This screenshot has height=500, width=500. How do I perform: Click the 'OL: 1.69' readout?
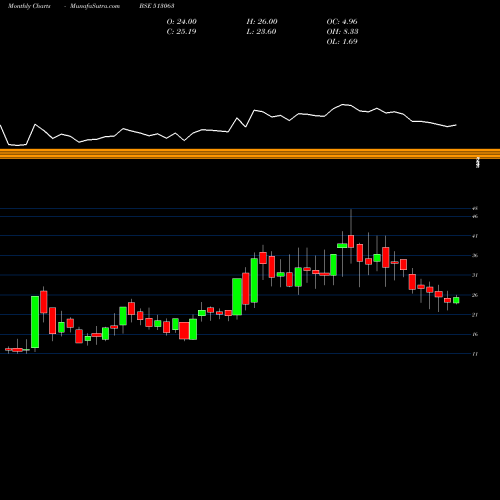pyautogui.click(x=342, y=42)
